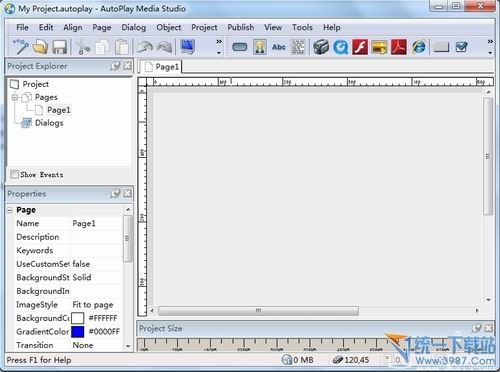The width and height of the screenshot is (500, 372).
Task: Select Page1 in Project Explorer
Action: coord(59,110)
